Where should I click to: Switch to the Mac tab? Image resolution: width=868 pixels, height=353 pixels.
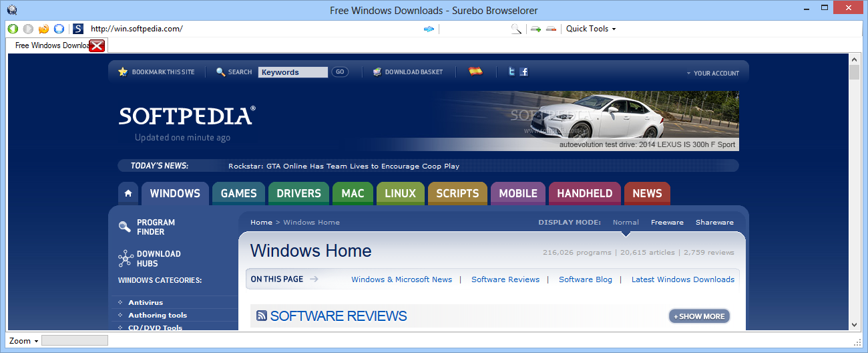coord(353,193)
